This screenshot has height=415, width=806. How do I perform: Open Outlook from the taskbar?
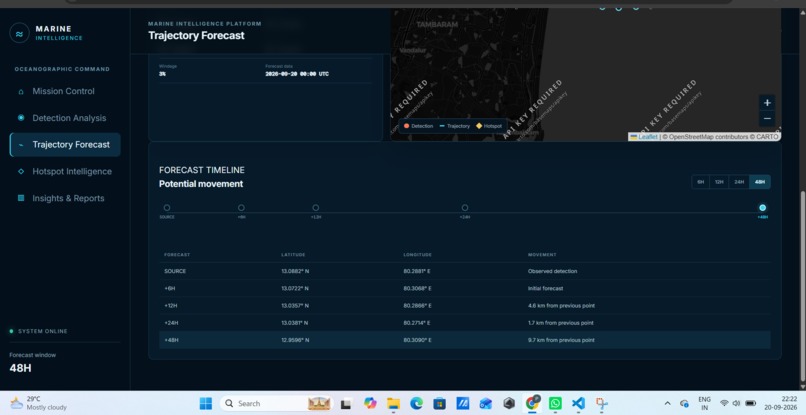coord(486,403)
